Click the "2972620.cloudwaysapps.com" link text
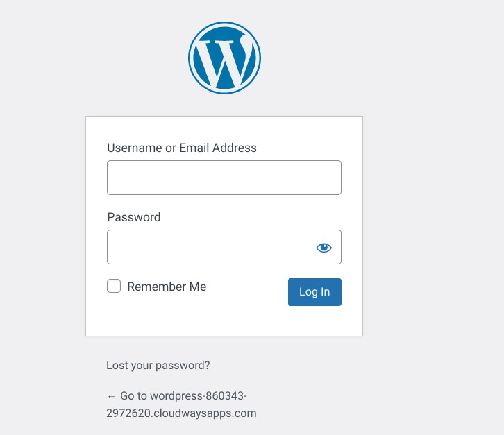 point(181,413)
